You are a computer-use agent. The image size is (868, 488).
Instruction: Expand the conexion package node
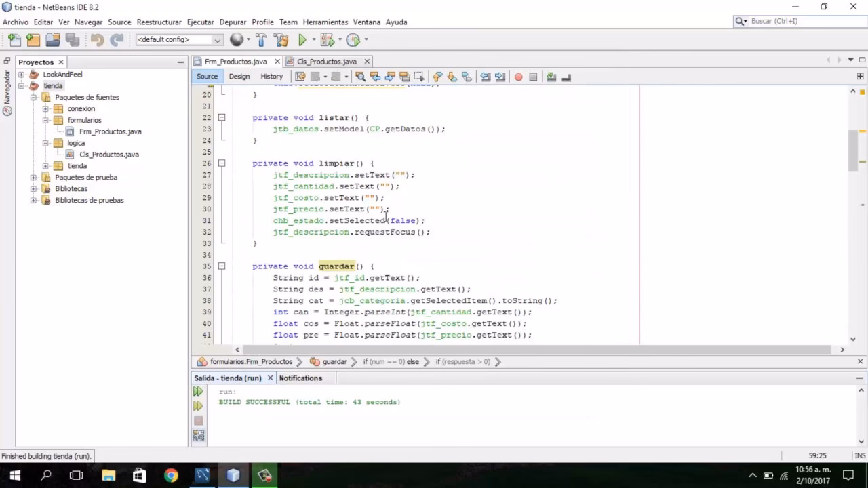[45, 109]
